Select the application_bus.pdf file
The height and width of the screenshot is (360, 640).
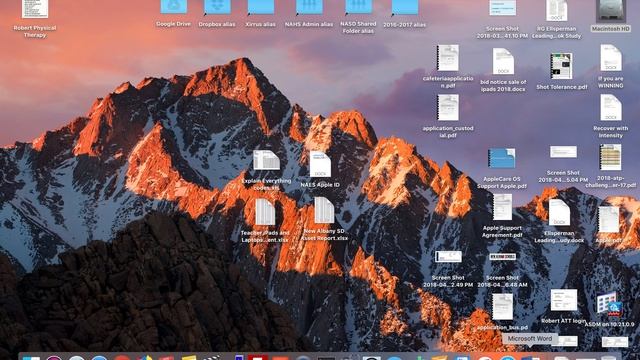[x=502, y=307]
